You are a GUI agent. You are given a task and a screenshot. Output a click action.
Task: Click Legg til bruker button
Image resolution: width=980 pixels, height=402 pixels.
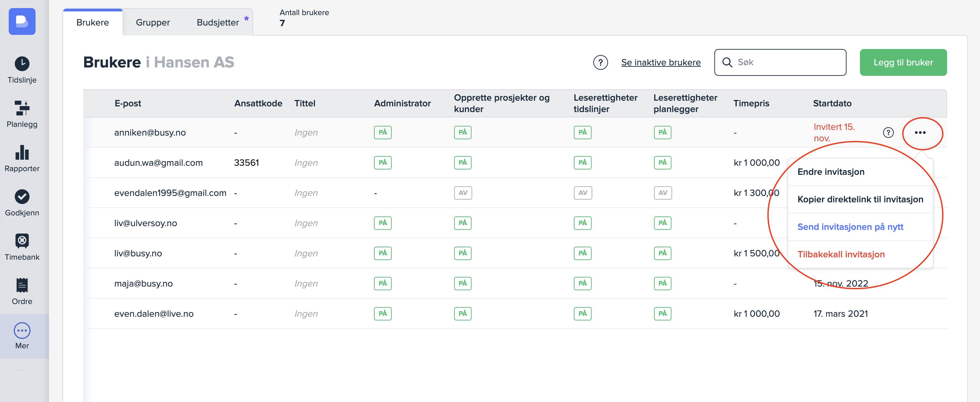click(903, 62)
